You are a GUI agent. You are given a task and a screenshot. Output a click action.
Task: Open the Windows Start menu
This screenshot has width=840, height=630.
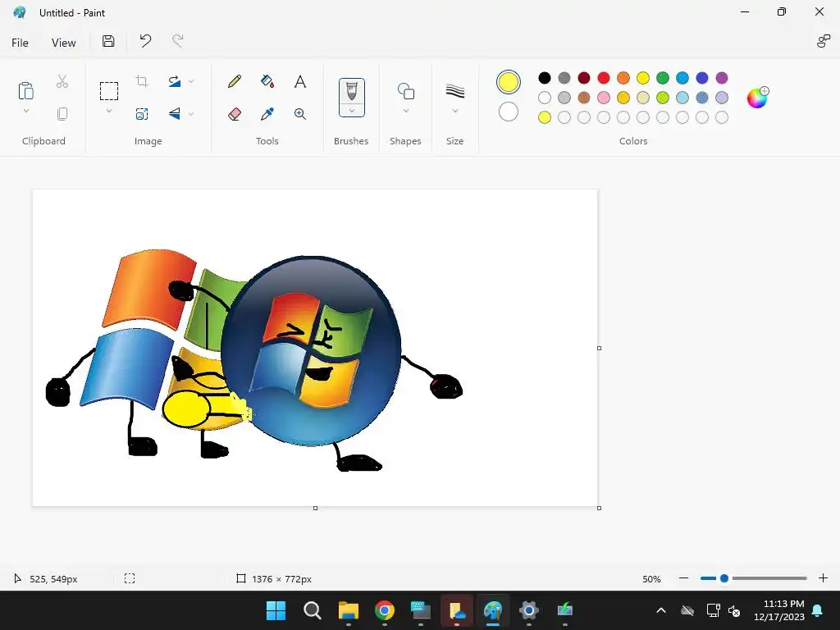pos(276,610)
